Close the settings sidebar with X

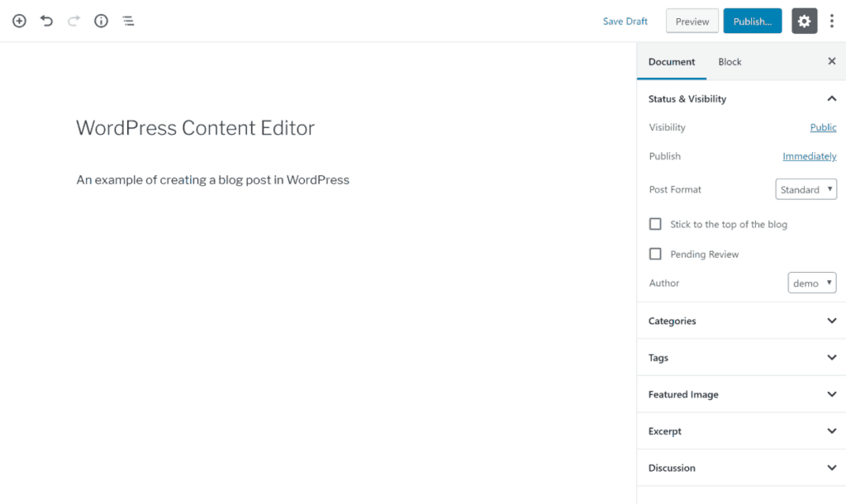[x=831, y=61]
